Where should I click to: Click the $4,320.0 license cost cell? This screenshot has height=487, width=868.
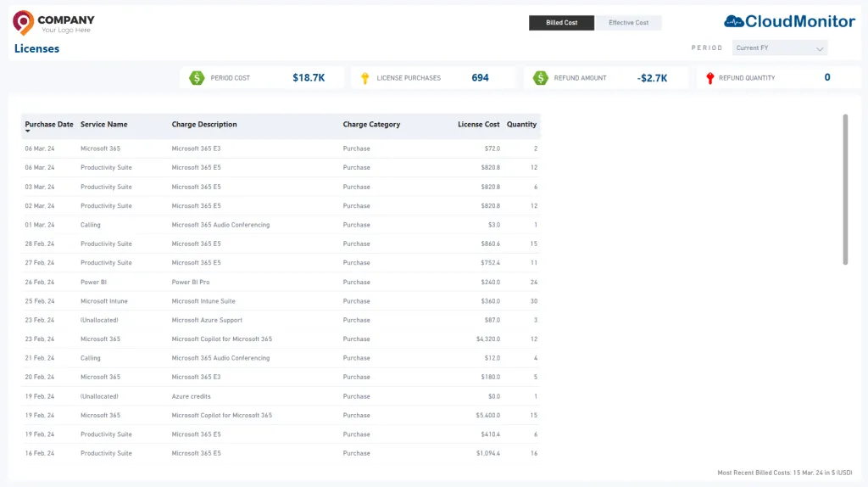[x=488, y=339]
